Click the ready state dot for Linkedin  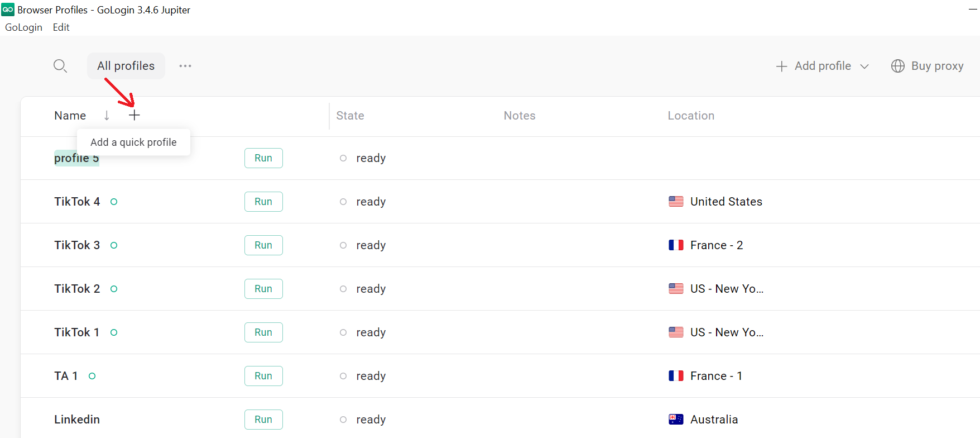[x=343, y=420]
